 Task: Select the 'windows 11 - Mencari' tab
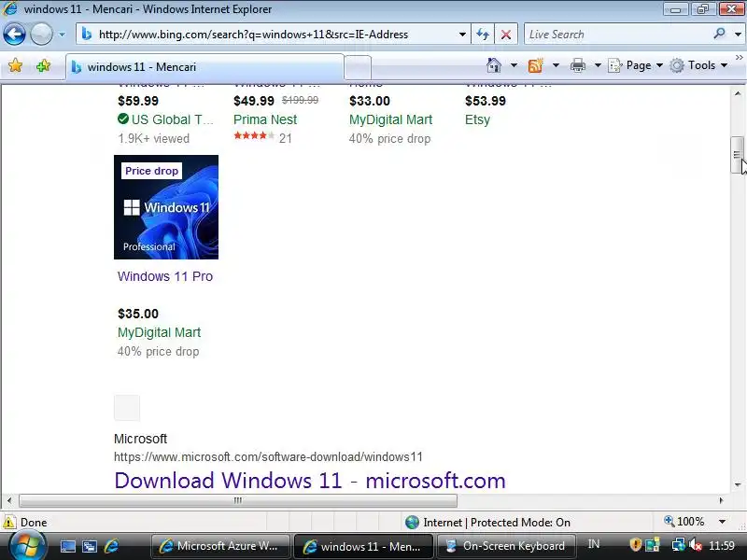click(204, 67)
